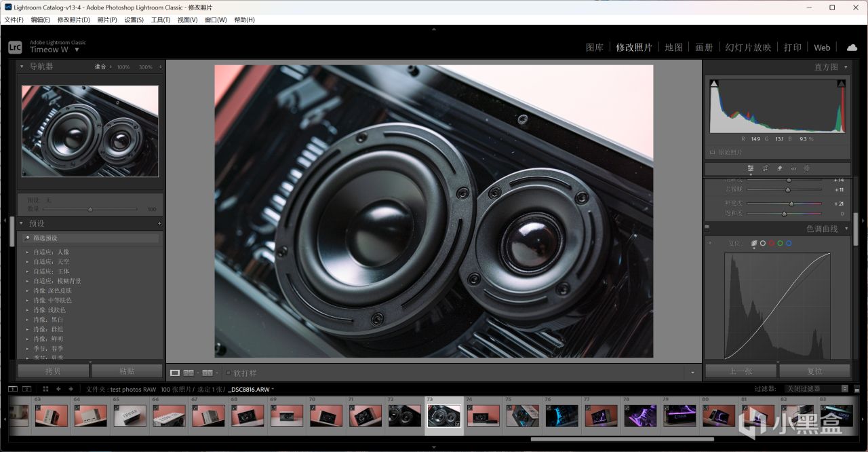The width and height of the screenshot is (868, 452).
Task: Enable the soft proofing checkbox
Action: pyautogui.click(x=228, y=373)
